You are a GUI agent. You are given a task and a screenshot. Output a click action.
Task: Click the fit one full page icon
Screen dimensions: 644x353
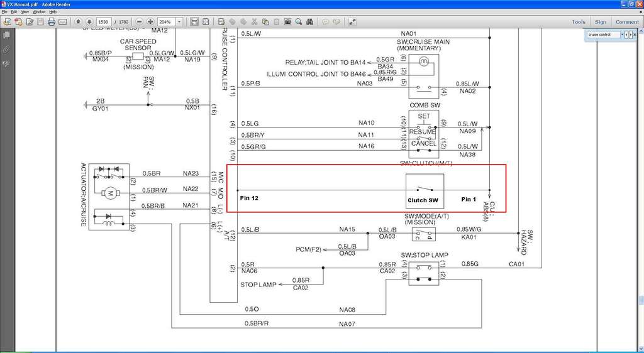(206, 22)
